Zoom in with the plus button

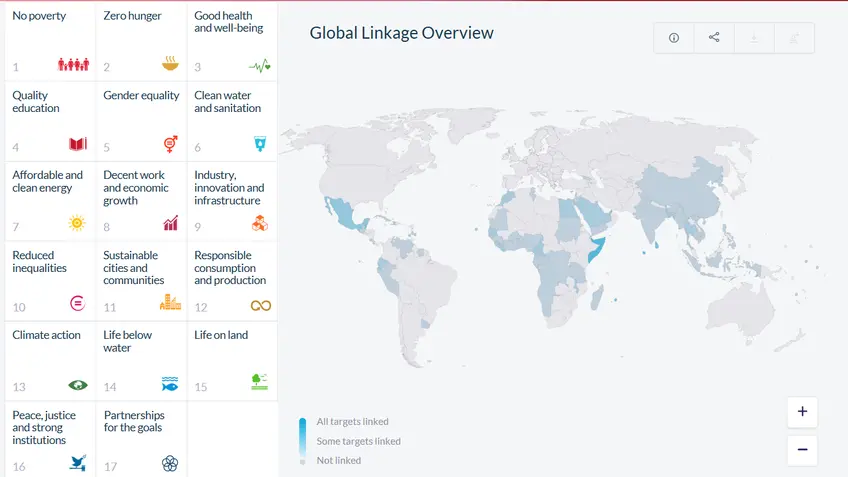pos(802,412)
